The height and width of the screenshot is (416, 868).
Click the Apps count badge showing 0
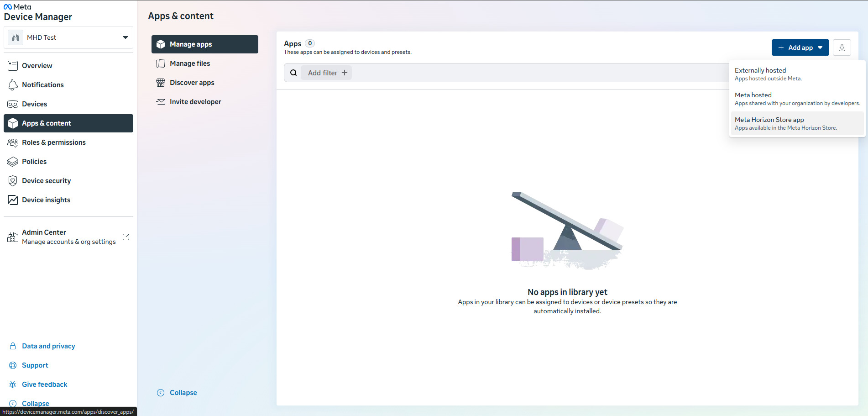pyautogui.click(x=310, y=43)
